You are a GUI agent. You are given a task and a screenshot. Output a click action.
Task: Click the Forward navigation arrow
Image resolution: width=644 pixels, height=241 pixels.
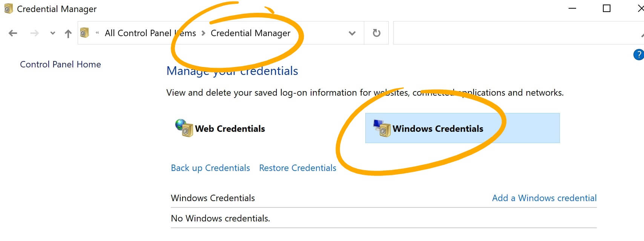(x=34, y=33)
